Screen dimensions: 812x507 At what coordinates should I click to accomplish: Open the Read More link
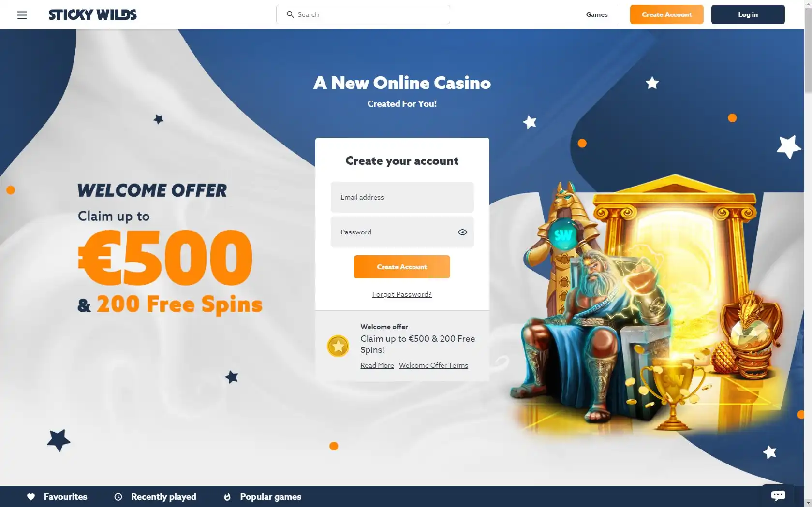coord(377,365)
